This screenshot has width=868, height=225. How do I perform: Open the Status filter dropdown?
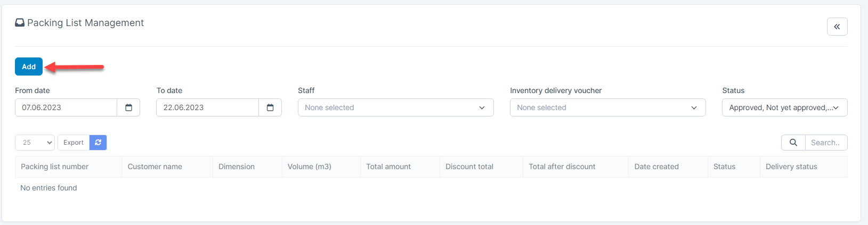784,107
